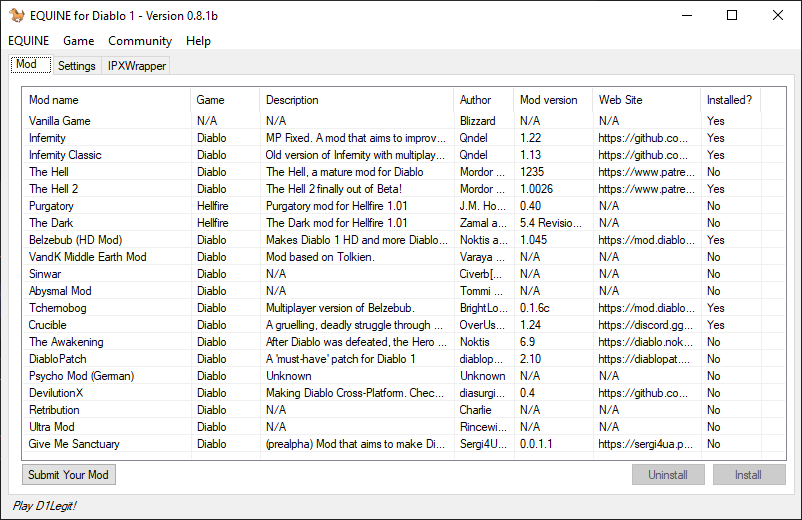
Task: Open the EQUINE menu
Action: (29, 41)
